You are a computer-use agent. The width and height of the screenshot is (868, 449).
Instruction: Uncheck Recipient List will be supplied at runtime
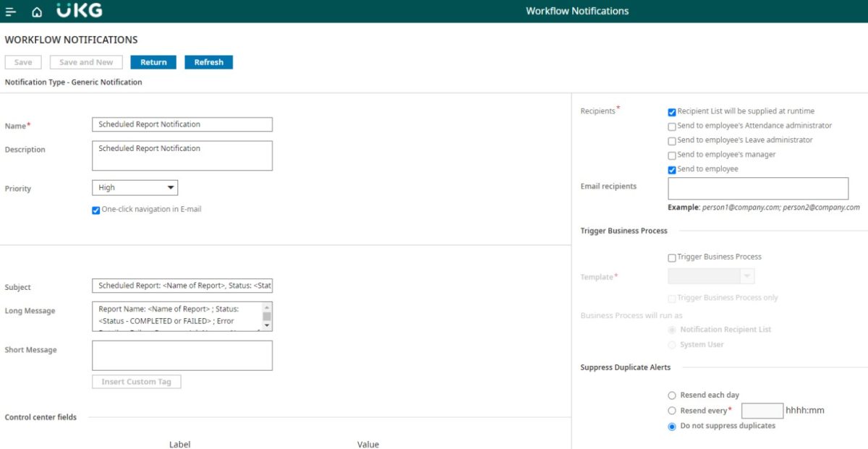(x=671, y=111)
